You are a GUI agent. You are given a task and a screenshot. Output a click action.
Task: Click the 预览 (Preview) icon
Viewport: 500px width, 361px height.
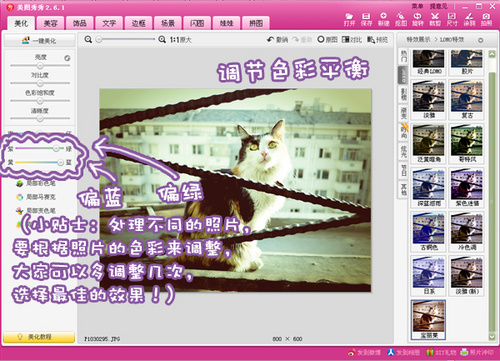coord(377,40)
